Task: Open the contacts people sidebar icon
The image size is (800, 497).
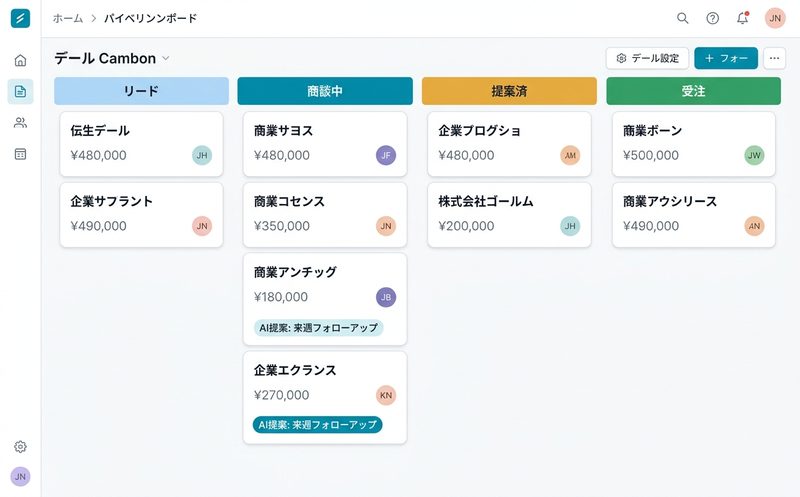Action: pyautogui.click(x=20, y=122)
